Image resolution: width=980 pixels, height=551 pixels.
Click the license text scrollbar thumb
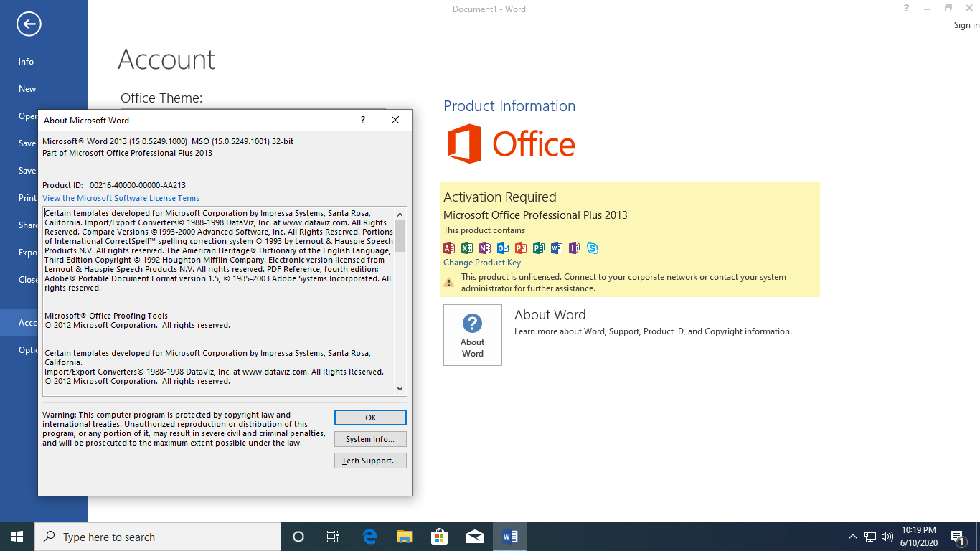400,236
